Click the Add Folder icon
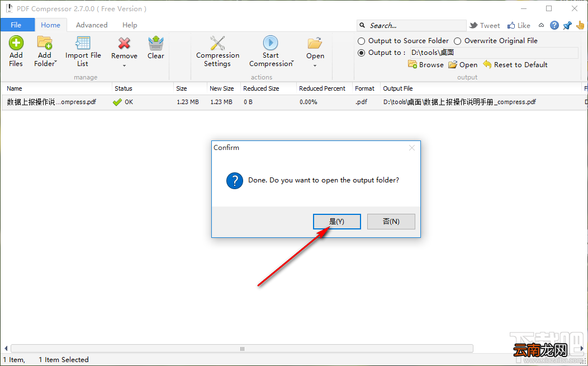Viewport: 588px width, 366px height. tap(45, 43)
